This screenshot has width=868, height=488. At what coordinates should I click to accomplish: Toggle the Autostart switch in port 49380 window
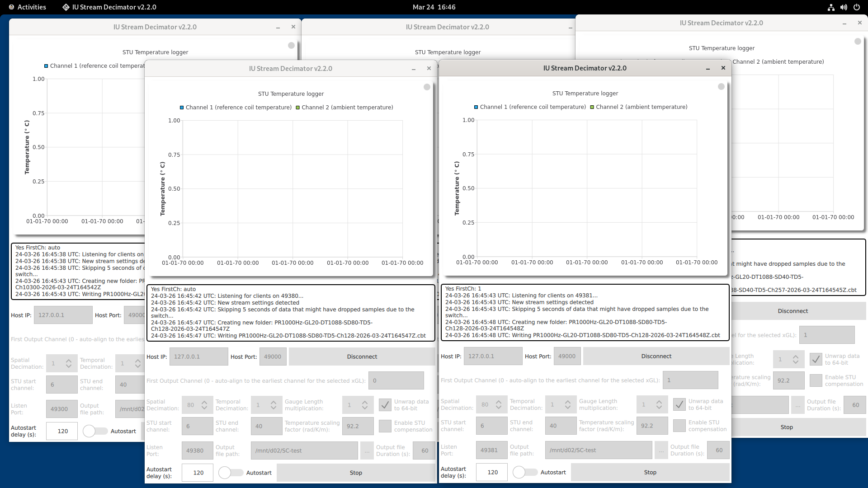231,473
